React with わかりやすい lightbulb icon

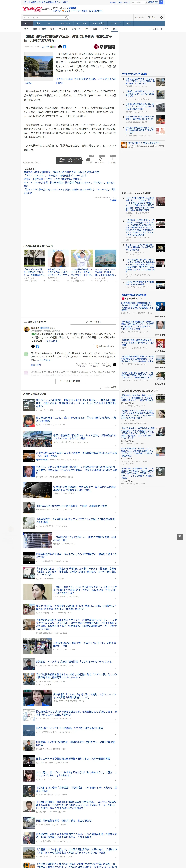(100, 159)
